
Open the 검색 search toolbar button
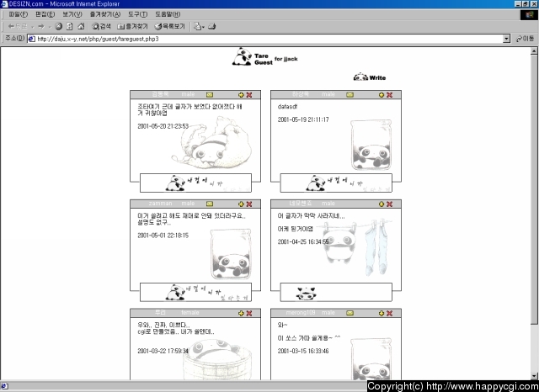click(x=101, y=26)
